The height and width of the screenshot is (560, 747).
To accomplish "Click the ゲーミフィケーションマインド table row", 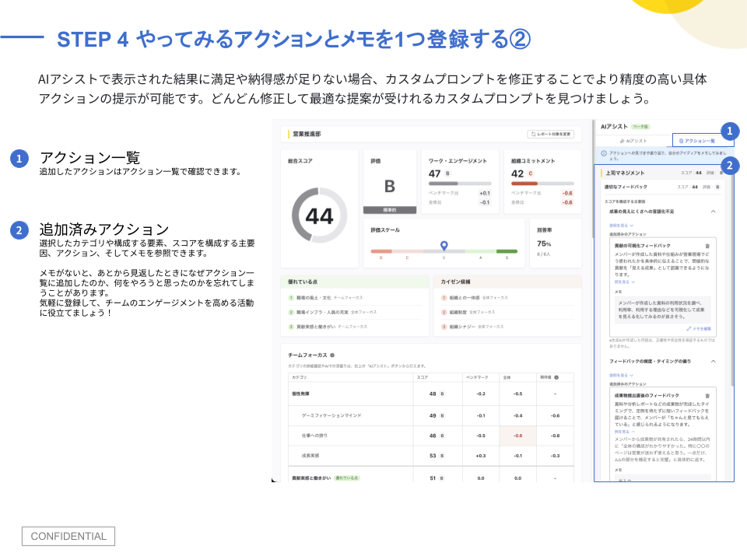I will [x=430, y=415].
